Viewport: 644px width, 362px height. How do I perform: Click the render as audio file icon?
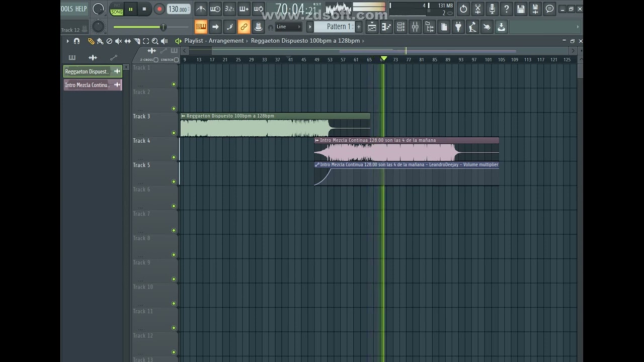[535, 9]
